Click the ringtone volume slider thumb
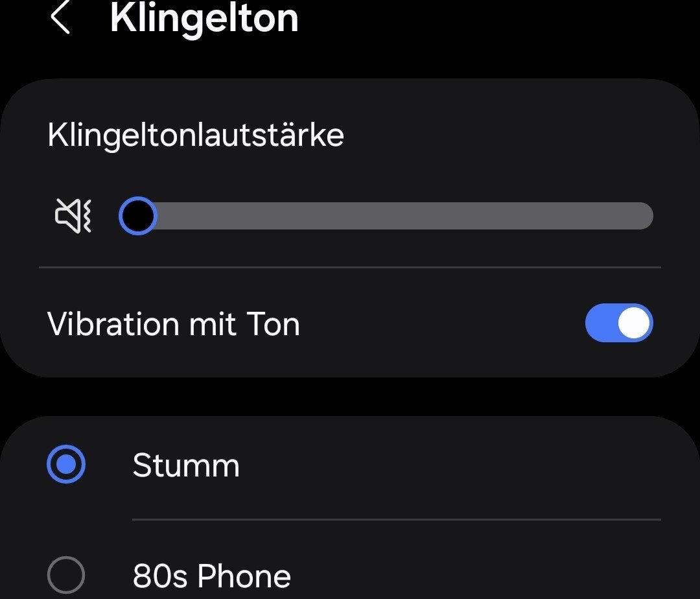Viewport: 700px width, 599px height. (x=138, y=216)
